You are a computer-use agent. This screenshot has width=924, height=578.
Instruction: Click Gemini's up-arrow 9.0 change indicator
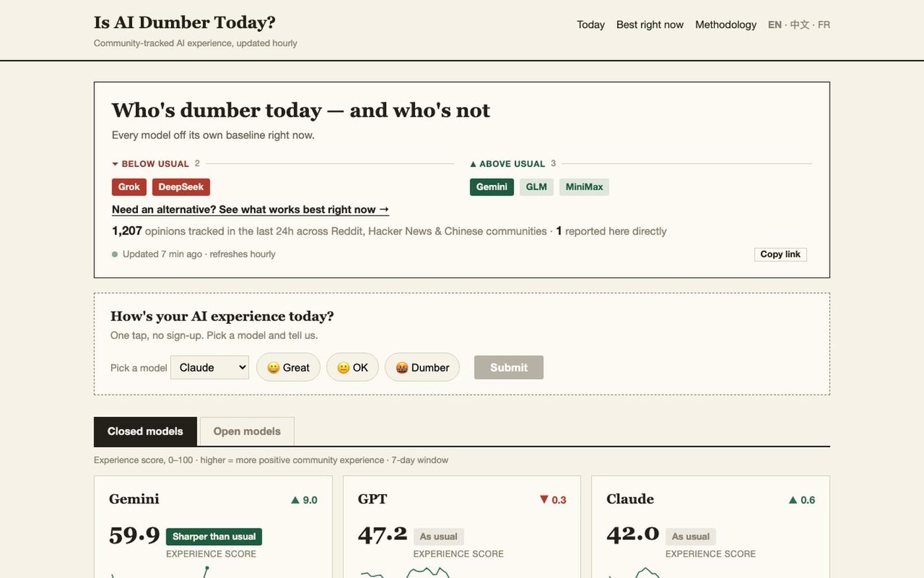[x=304, y=500]
